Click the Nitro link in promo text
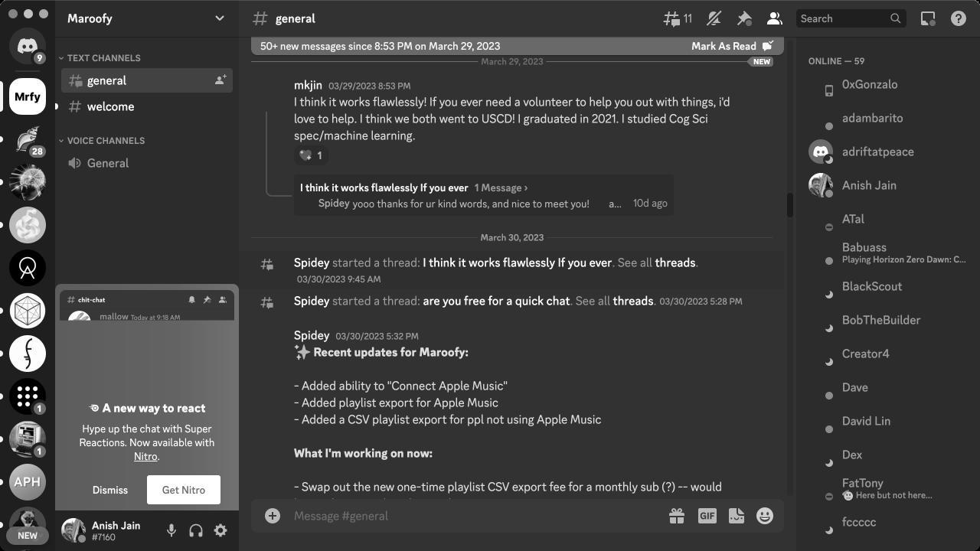The height and width of the screenshot is (551, 980). tap(145, 456)
